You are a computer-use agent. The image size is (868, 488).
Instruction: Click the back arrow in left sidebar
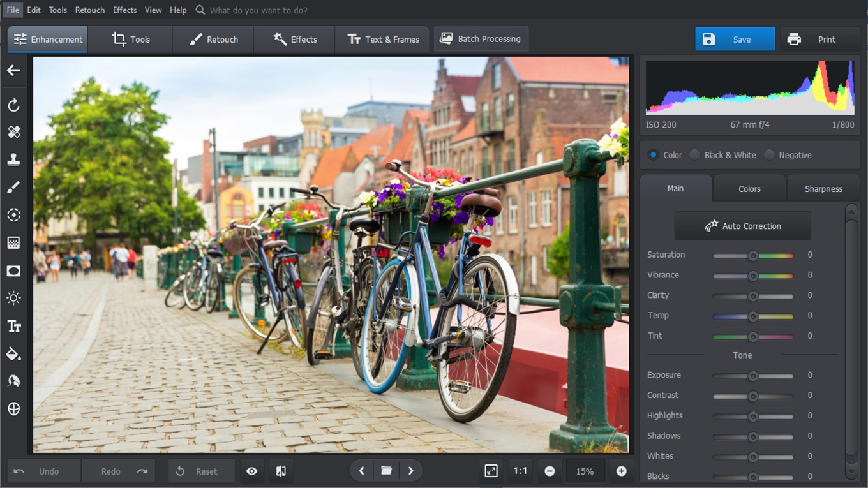point(13,71)
